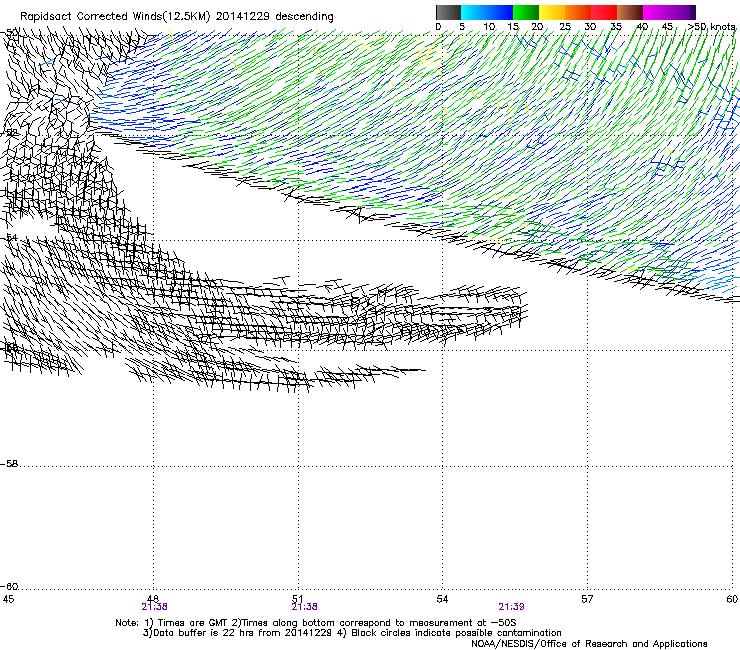
Task: Pick the gray 0-5 knots legend swatch
Action: coord(448,12)
